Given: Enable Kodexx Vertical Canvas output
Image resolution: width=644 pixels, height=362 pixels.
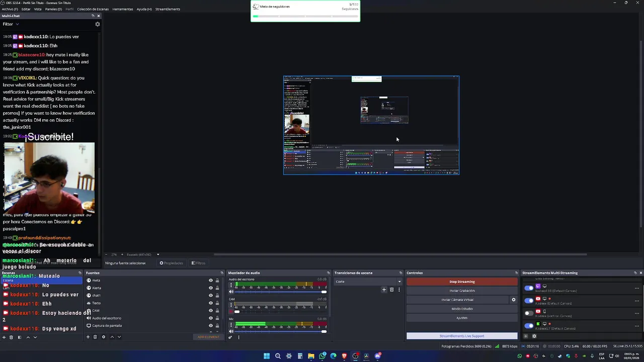Looking at the screenshot, I should [529, 313].
